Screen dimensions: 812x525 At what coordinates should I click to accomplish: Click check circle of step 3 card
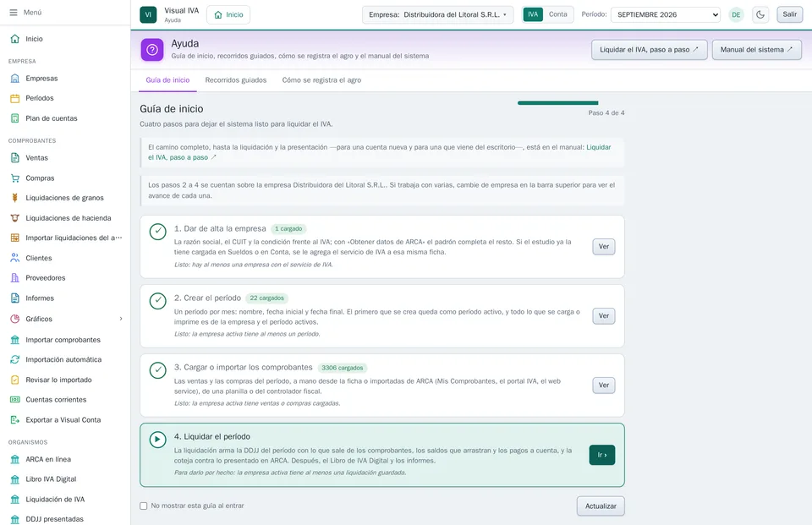(x=158, y=370)
